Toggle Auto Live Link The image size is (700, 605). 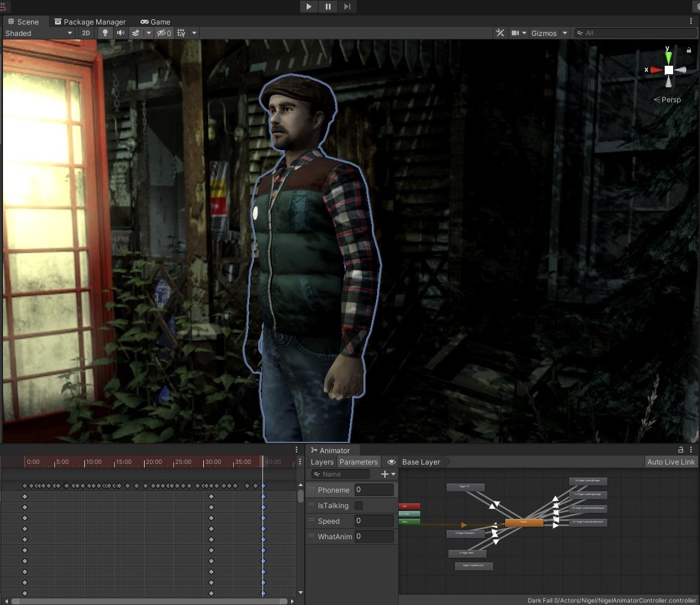(x=671, y=462)
